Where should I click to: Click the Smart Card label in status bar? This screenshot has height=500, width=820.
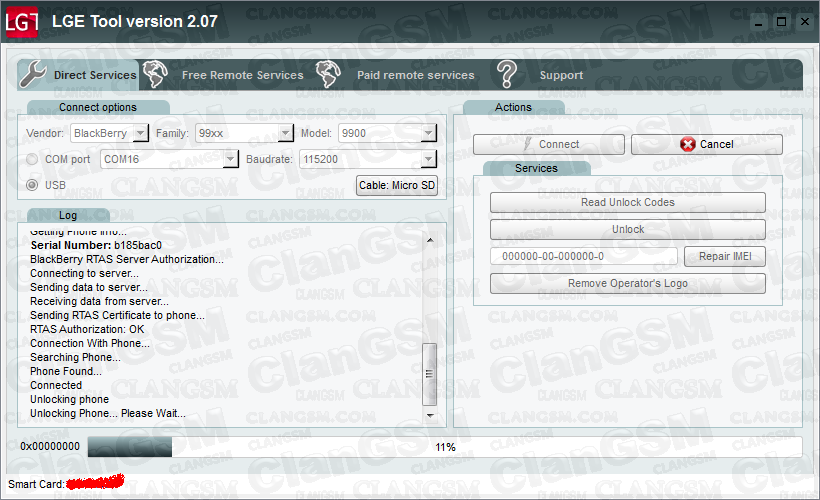(x=36, y=484)
